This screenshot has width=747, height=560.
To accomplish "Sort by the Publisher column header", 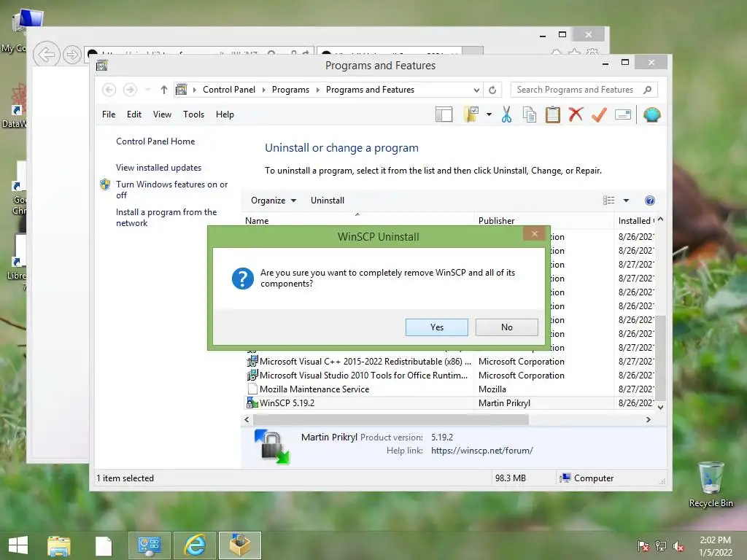I will 496,220.
